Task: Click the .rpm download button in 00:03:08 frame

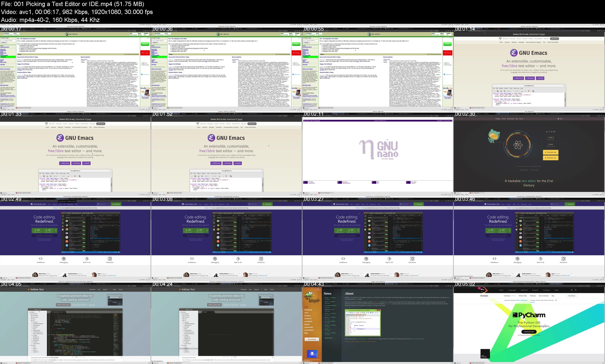Action: pyautogui.click(x=200, y=230)
